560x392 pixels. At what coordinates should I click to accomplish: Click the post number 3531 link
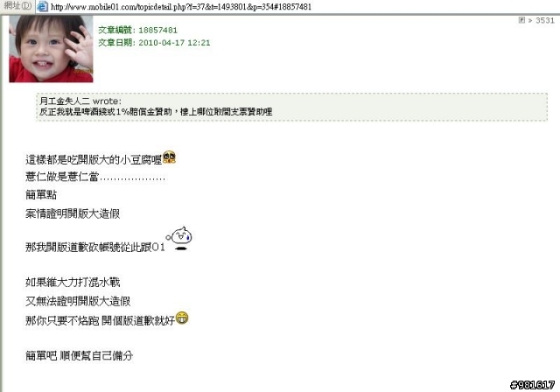pos(544,20)
